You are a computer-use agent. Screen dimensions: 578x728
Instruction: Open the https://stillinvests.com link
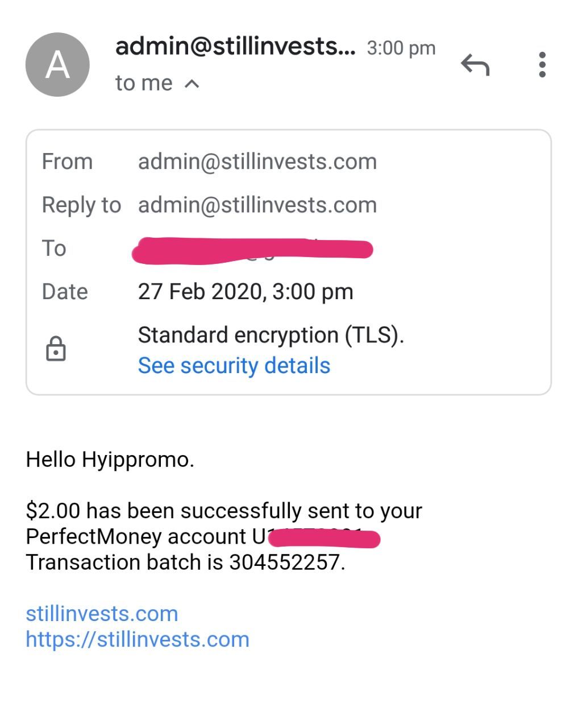pyautogui.click(x=138, y=639)
